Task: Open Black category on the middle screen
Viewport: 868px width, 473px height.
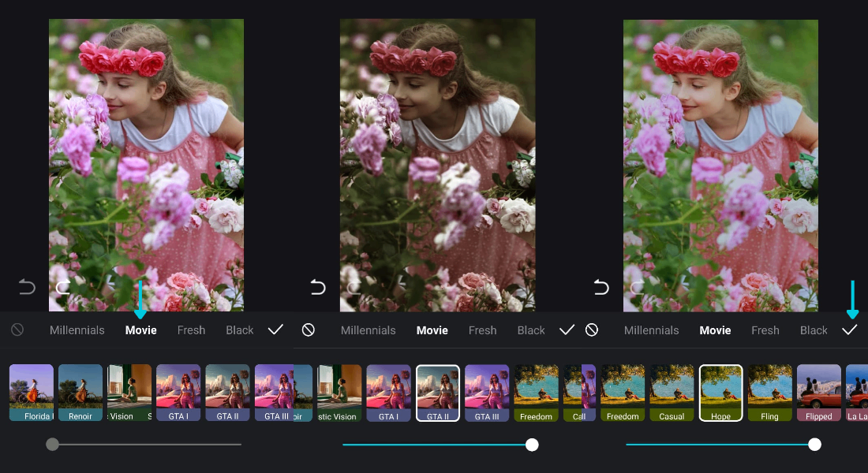Action: (x=531, y=330)
